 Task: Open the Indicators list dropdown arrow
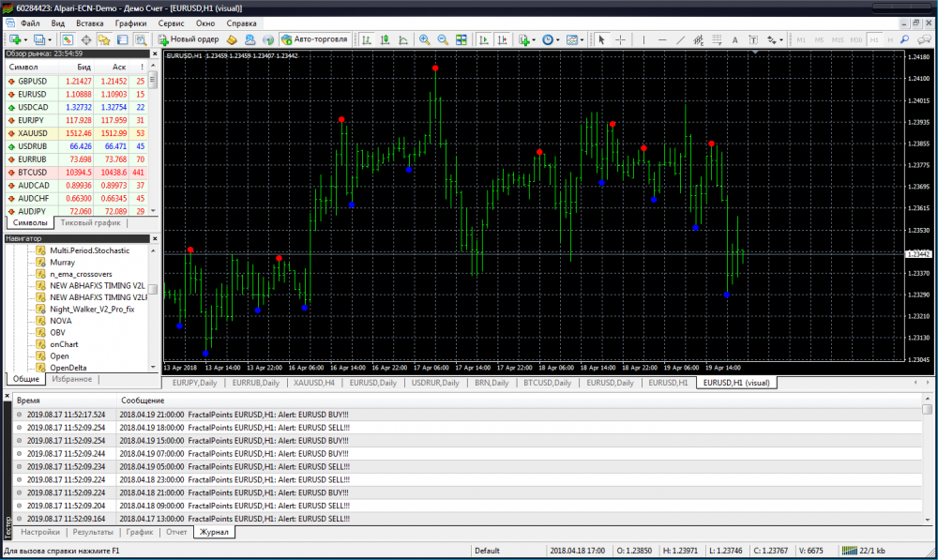[534, 40]
